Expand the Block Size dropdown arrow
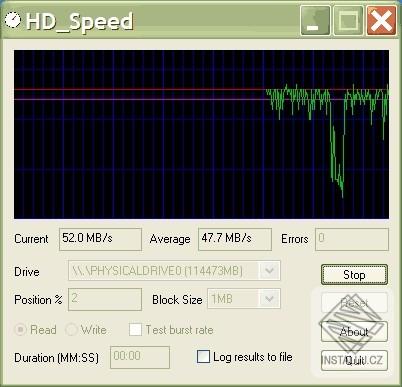402x387 pixels. [x=269, y=299]
